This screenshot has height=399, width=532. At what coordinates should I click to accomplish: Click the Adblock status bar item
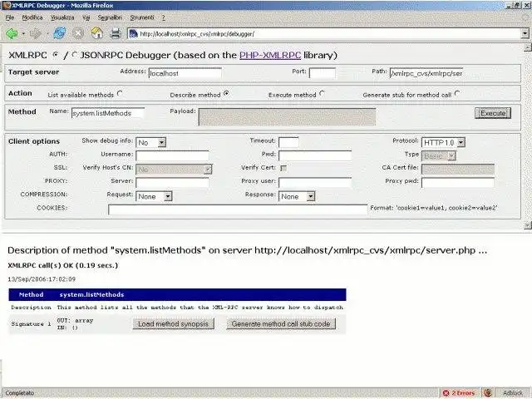tap(513, 393)
